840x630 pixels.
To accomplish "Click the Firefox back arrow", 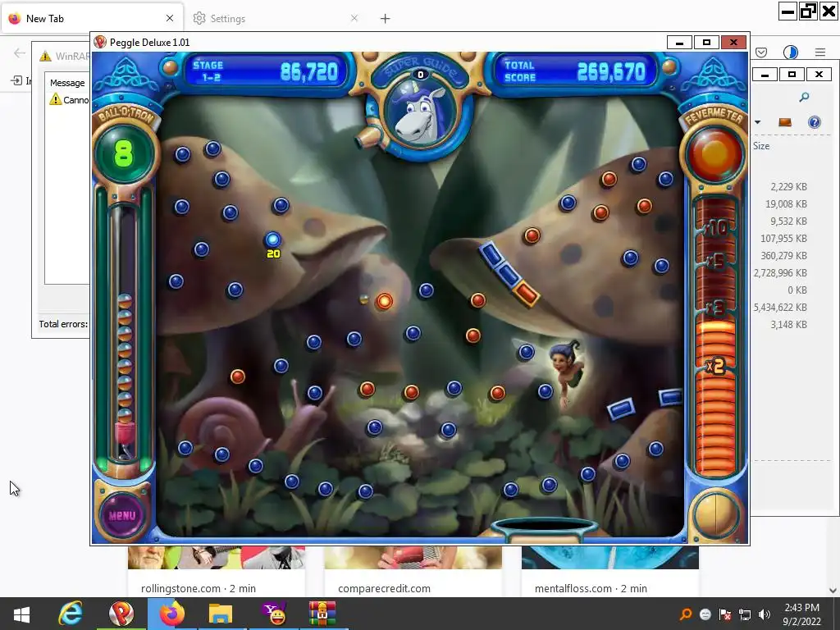I will tap(20, 52).
